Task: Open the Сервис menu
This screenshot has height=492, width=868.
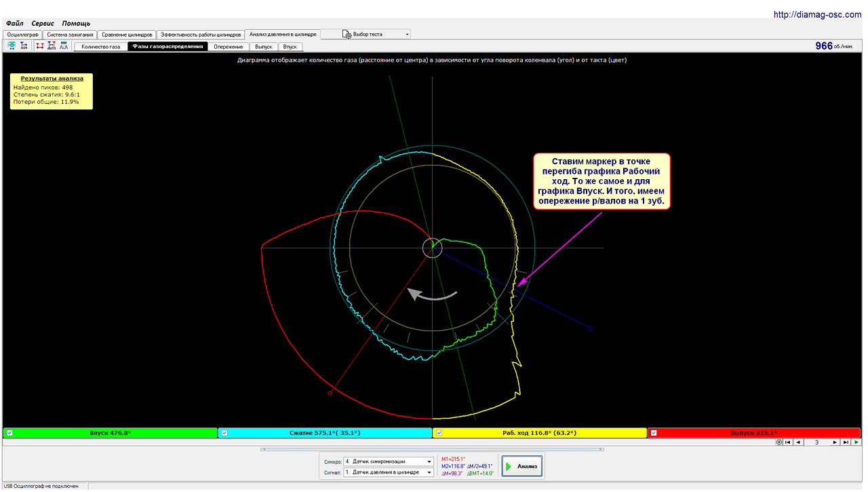Action: pyautogui.click(x=43, y=23)
